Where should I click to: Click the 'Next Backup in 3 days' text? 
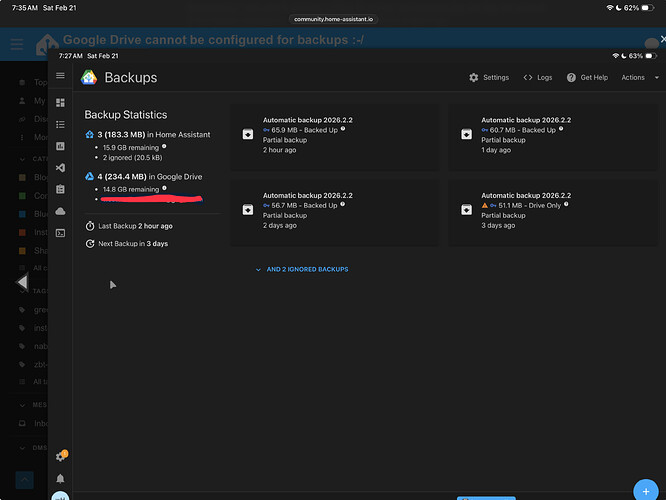tap(133, 244)
